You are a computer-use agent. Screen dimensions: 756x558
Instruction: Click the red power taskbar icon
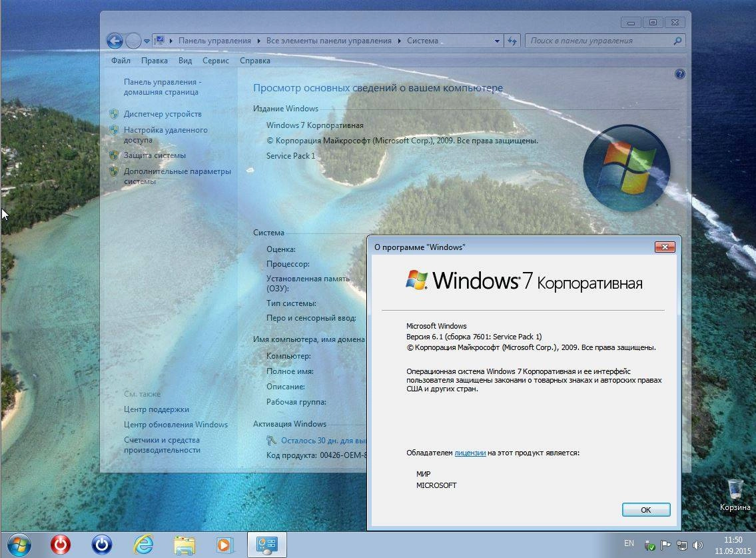click(x=61, y=545)
